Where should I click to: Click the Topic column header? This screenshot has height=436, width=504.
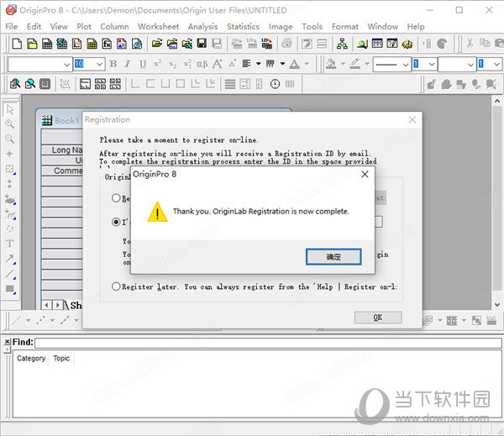tap(61, 358)
